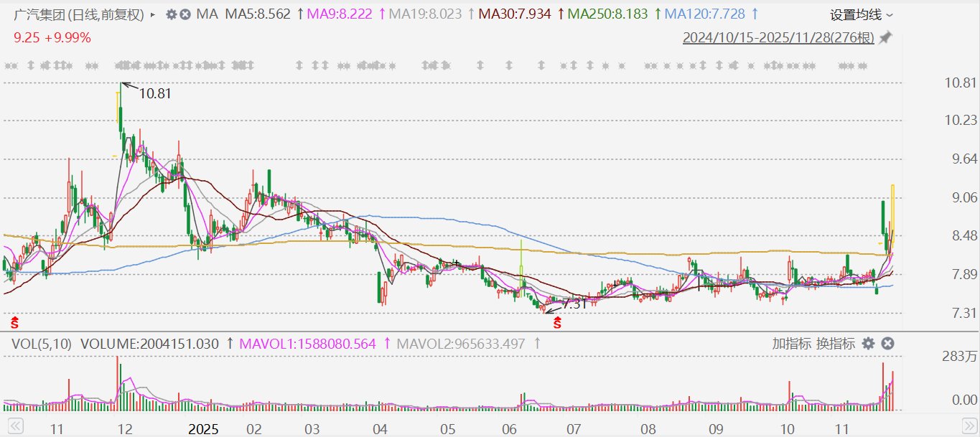Expand the 设置均线 dropdown
The image size is (980, 437).
[x=862, y=14]
